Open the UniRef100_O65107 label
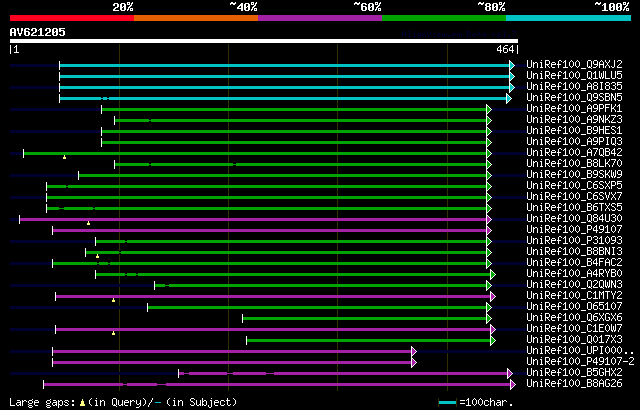Screen dimensions: 640x410 [574, 307]
